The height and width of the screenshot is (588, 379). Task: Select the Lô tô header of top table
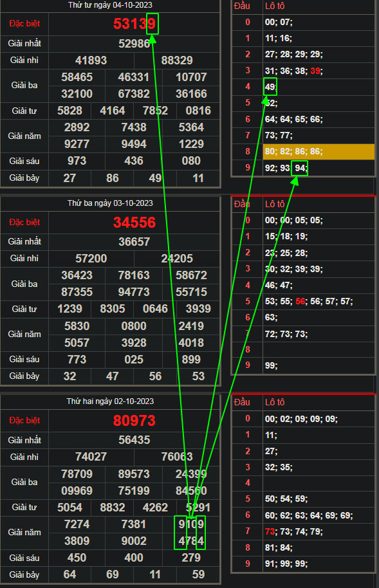pyautogui.click(x=275, y=6)
